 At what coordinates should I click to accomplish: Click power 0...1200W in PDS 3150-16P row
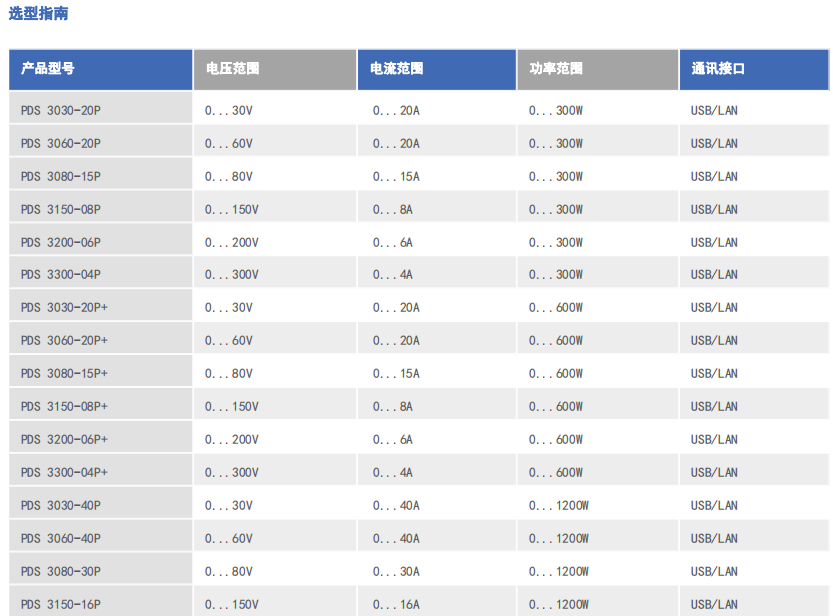pyautogui.click(x=559, y=604)
